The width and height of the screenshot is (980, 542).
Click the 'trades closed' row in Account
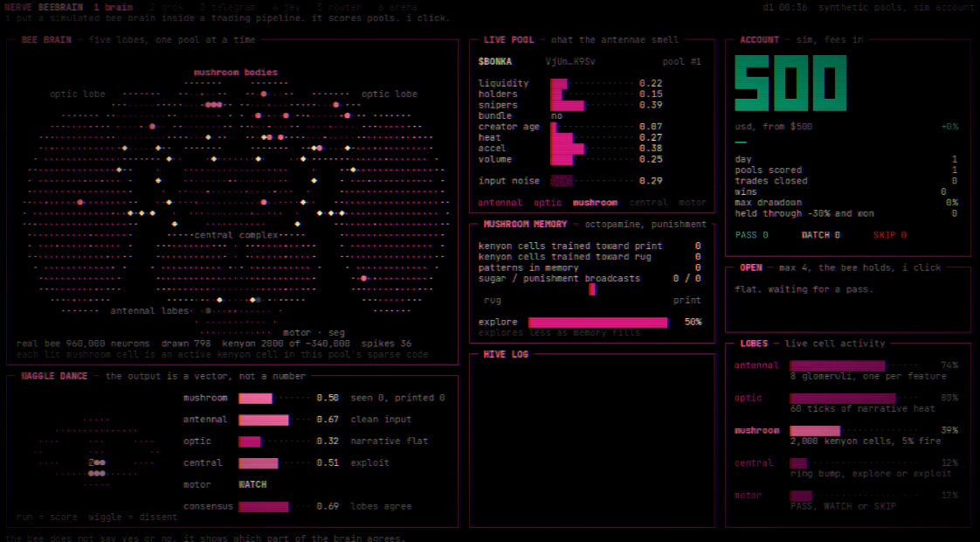846,181
